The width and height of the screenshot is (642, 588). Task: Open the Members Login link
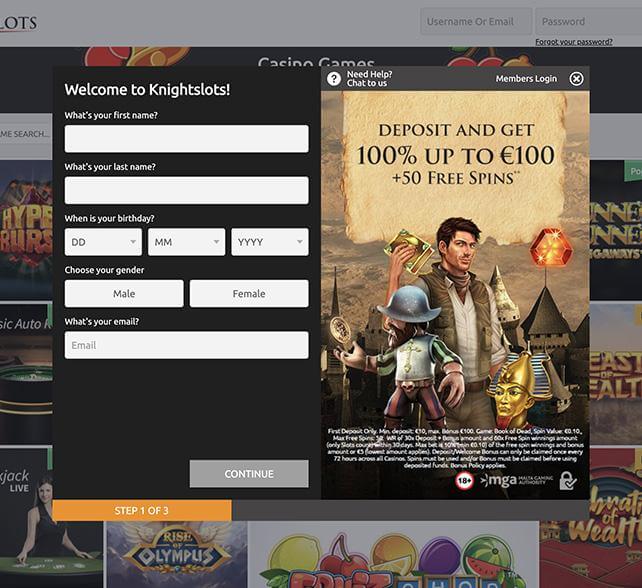tap(526, 79)
